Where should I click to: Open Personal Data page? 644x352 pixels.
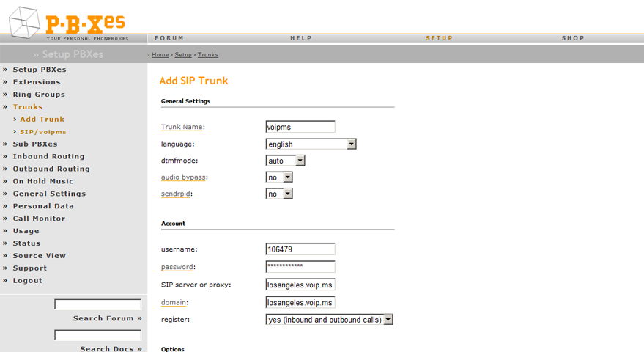[x=43, y=205]
